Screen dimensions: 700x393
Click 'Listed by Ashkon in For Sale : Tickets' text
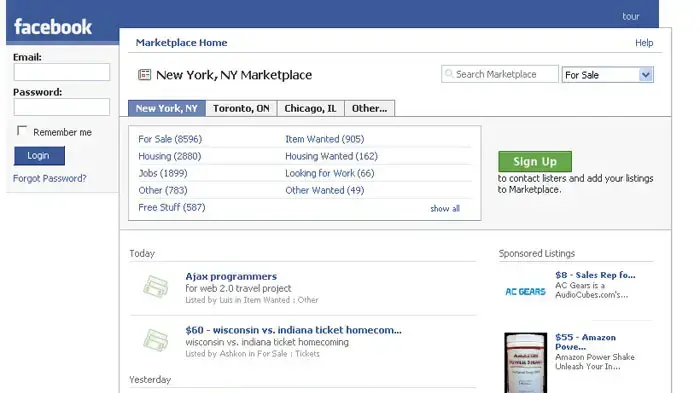pos(252,354)
